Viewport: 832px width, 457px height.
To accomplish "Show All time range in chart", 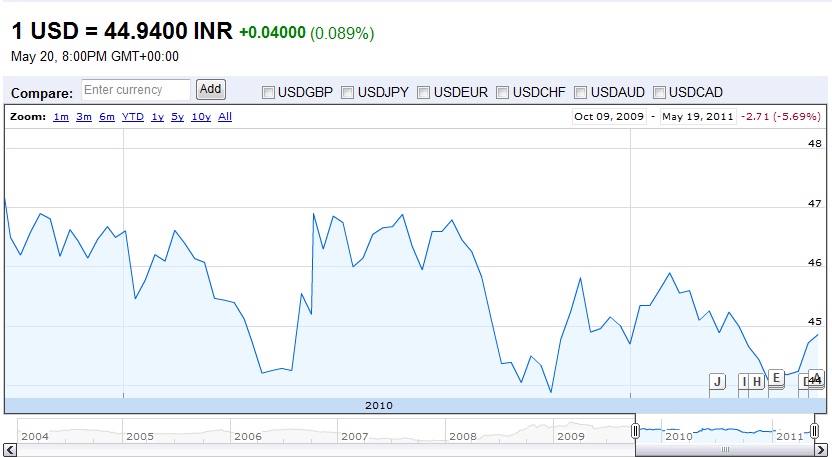I will point(225,117).
